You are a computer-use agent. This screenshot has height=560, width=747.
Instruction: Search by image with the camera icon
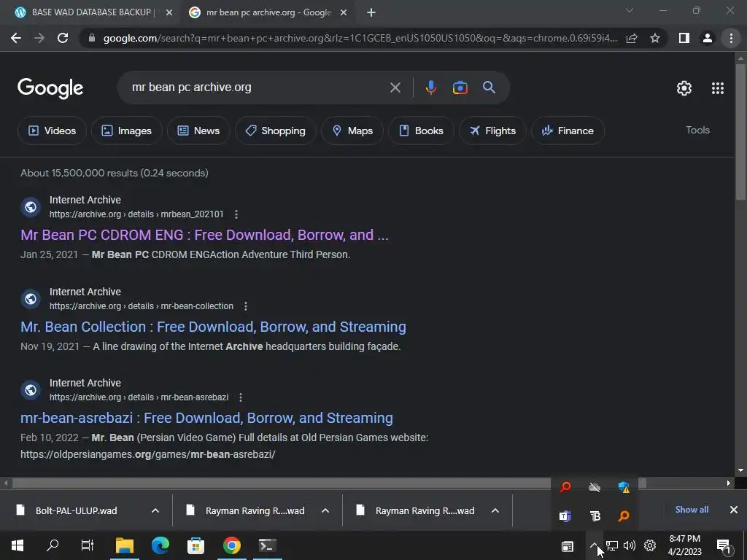pos(460,87)
